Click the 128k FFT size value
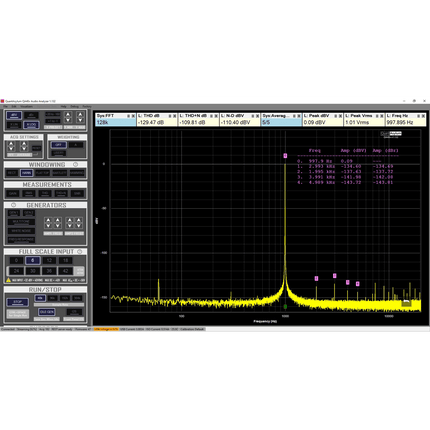The height and width of the screenshot is (430, 430). (x=102, y=122)
